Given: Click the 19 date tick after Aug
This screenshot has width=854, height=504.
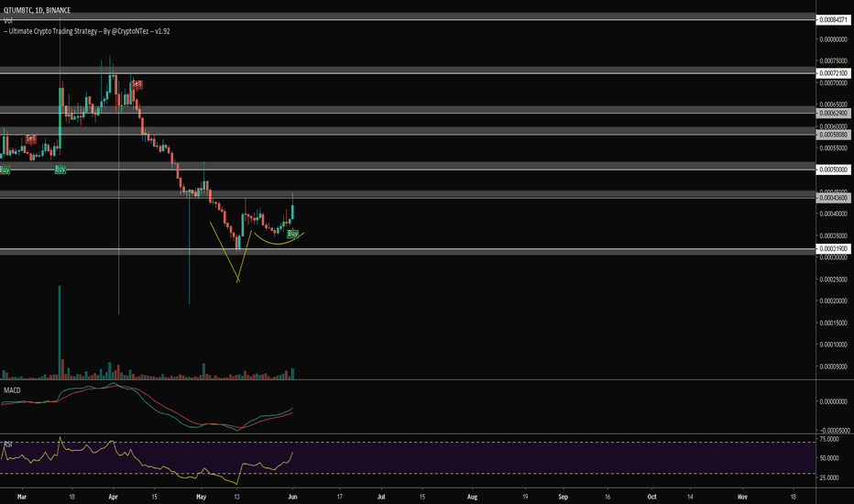Looking at the screenshot, I should [x=525, y=497].
